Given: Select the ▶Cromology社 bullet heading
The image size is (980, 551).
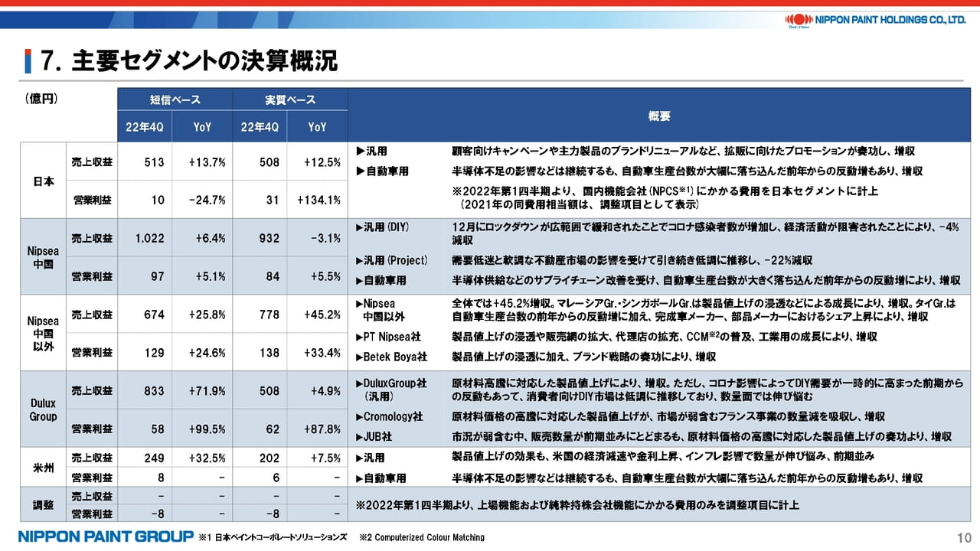Looking at the screenshot, I should point(389,416).
